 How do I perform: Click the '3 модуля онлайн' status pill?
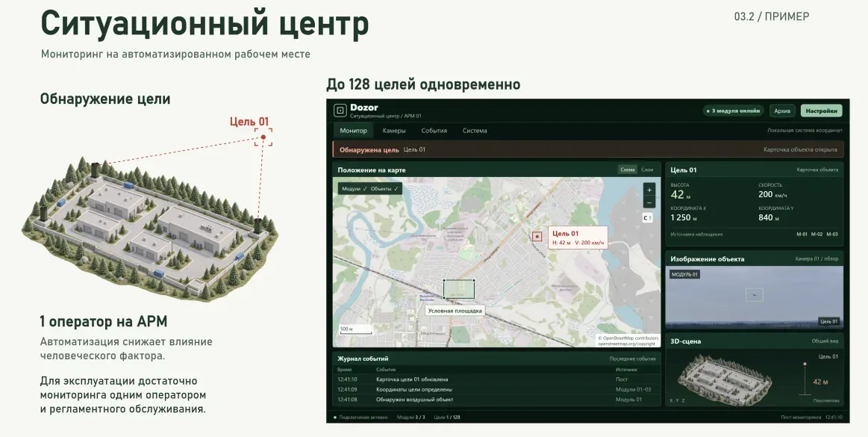(733, 111)
